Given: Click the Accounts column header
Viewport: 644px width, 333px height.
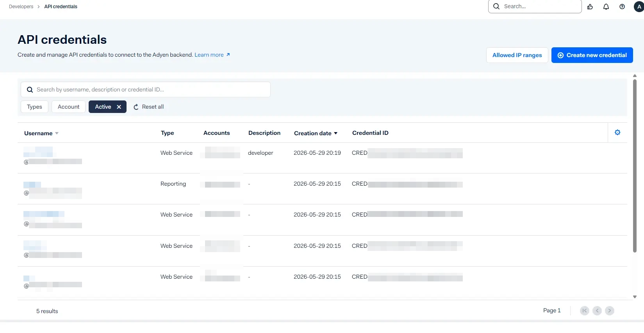Looking at the screenshot, I should pos(216,133).
